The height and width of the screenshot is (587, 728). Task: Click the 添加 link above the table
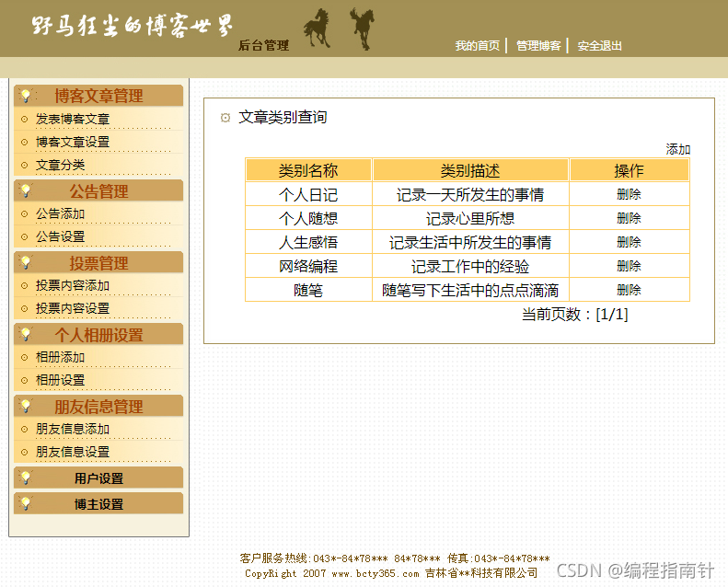pos(678,149)
